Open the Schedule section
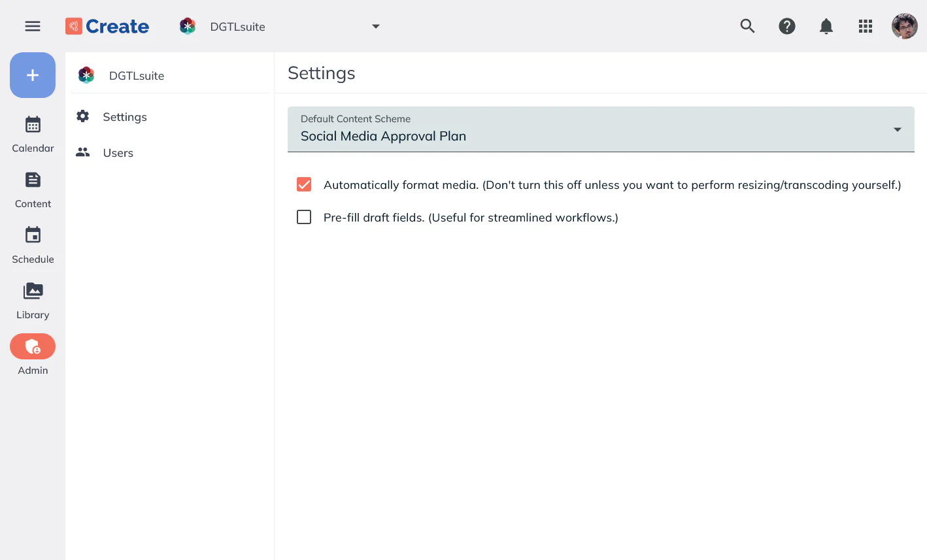 (33, 245)
